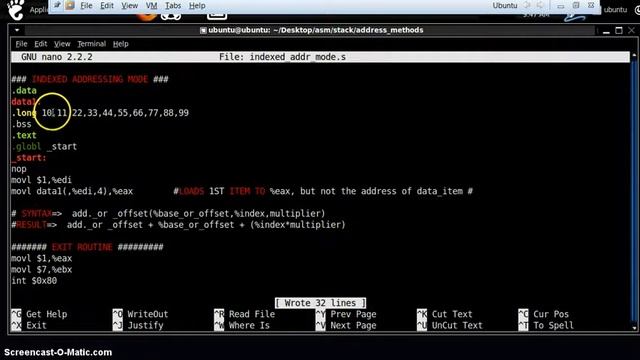Click the nop instruction line
Screen dimensions: 640x360
click(x=19, y=169)
